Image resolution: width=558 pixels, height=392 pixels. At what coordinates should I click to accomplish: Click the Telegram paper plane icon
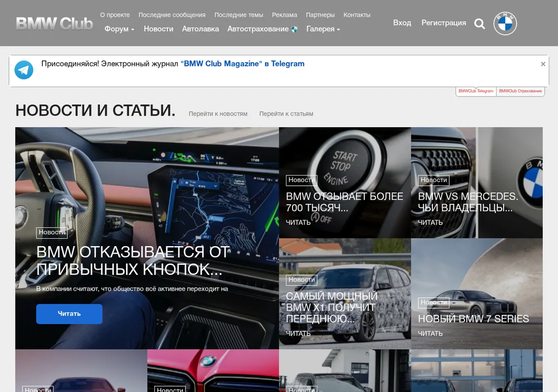pyautogui.click(x=24, y=70)
